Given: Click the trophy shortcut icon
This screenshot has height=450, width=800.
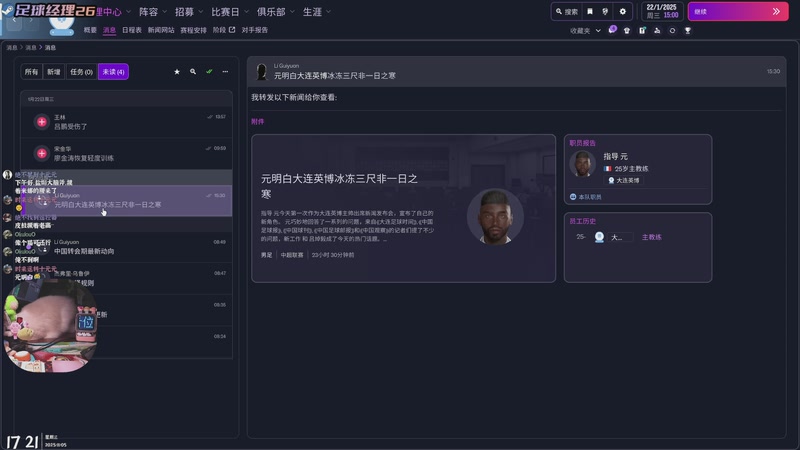Looking at the screenshot, I should tap(688, 31).
